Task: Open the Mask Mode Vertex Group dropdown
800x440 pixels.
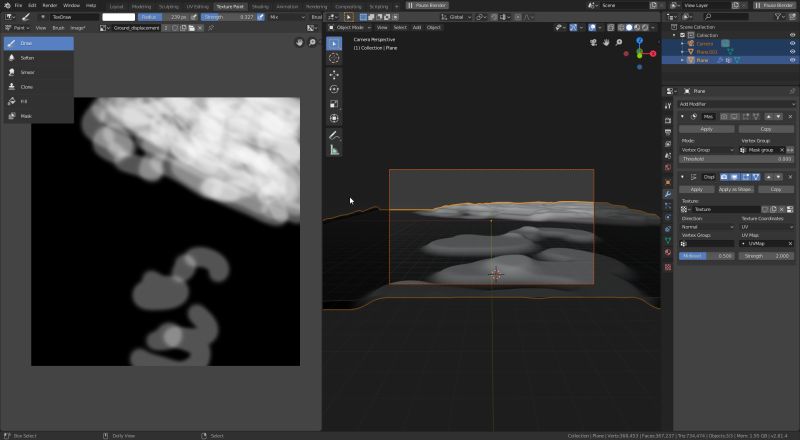Action: pyautogui.click(x=707, y=150)
